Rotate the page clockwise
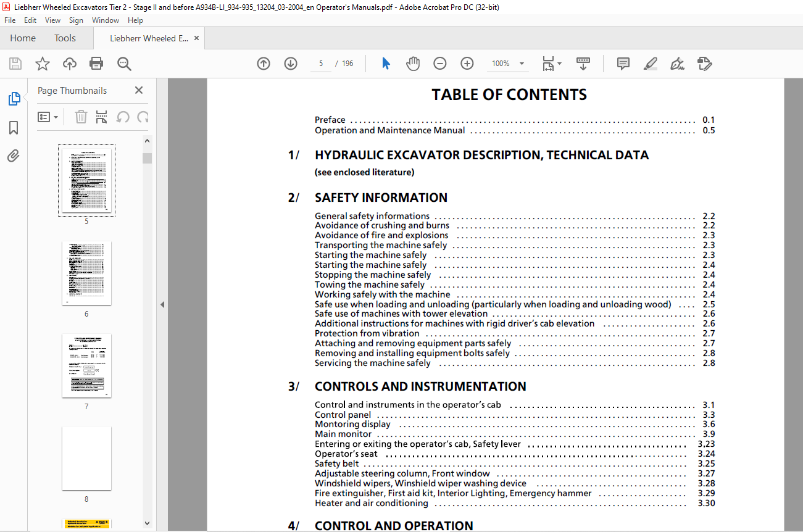Viewport: 803px width, 532px height. click(143, 117)
